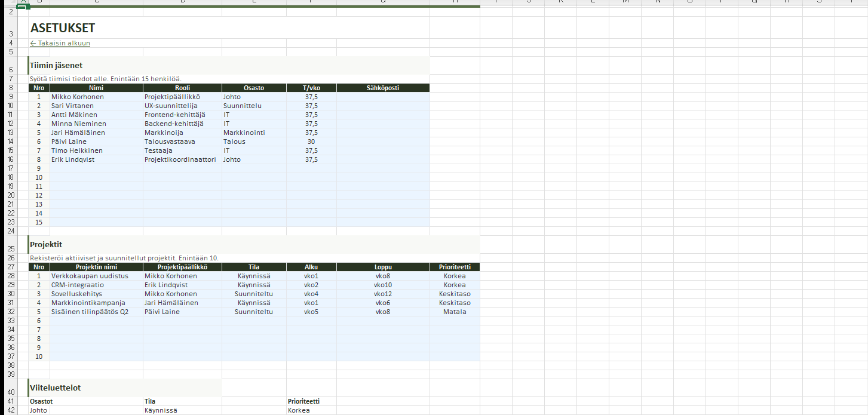Select the empty Nimi cell for member 9
The image size is (868, 415).
point(96,168)
